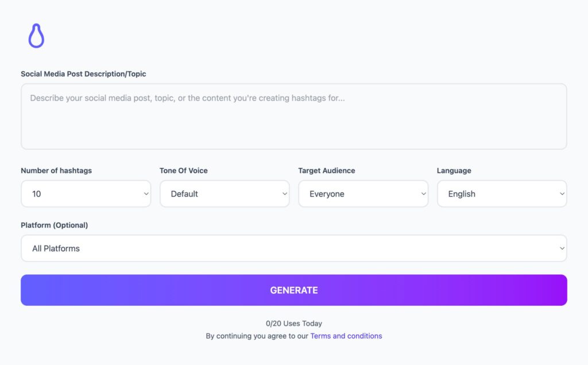Click the pear-shaped logo icon
The height and width of the screenshot is (365, 588).
[36, 36]
